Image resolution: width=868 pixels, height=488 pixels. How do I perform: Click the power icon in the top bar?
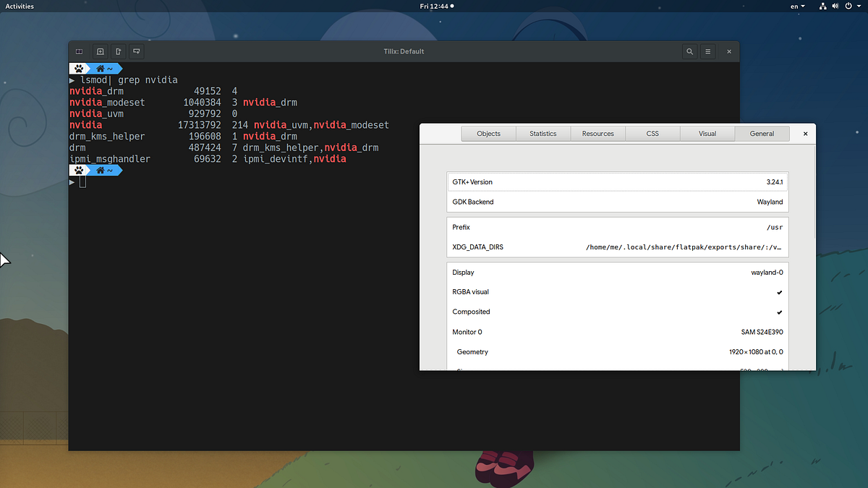tap(848, 6)
